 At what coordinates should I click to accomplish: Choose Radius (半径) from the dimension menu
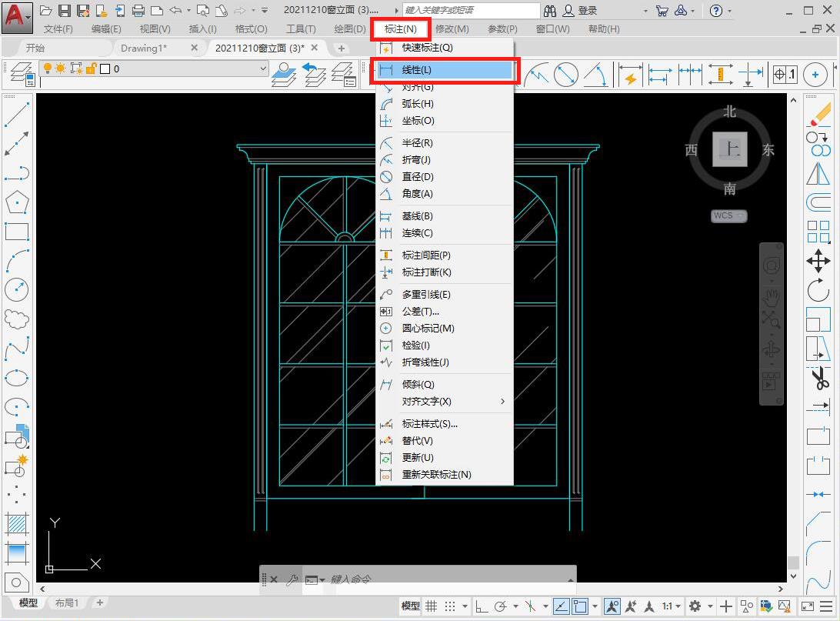click(x=444, y=143)
